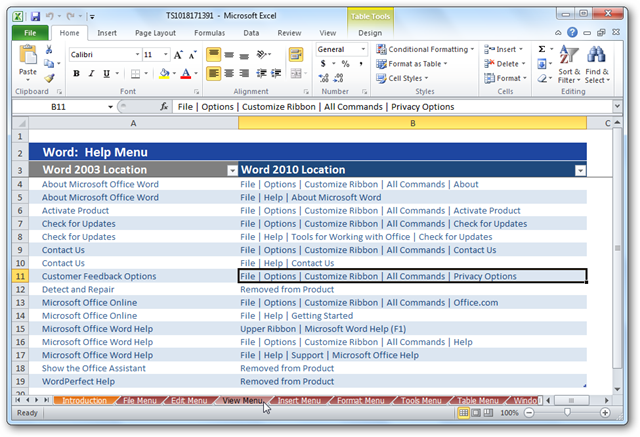The width and height of the screenshot is (640, 437).
Task: Click the Accounting dollar format icon
Action: [x=323, y=63]
